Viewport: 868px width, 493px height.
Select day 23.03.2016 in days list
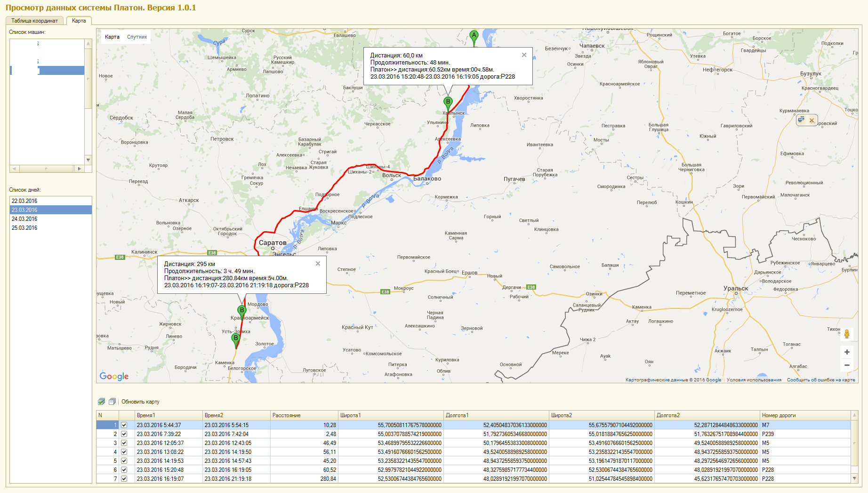pyautogui.click(x=51, y=210)
